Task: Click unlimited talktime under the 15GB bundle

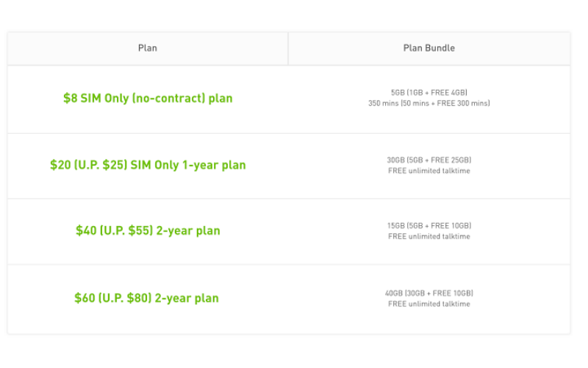Action: (x=429, y=237)
